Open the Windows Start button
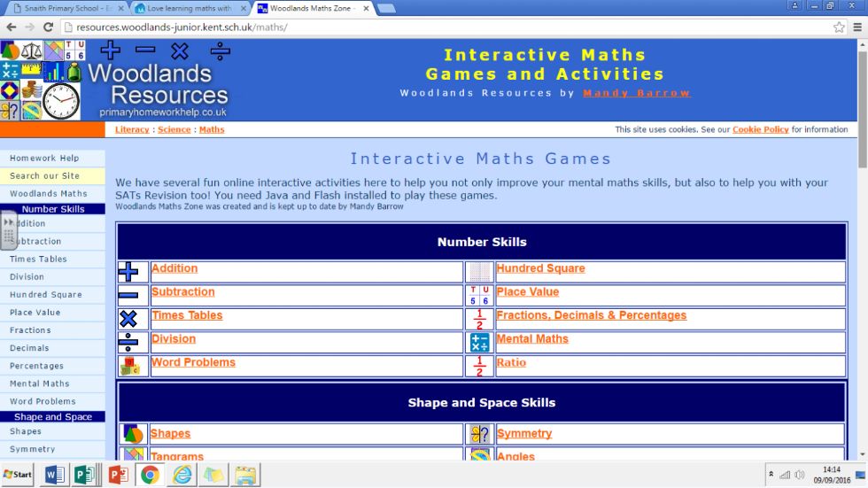The width and height of the screenshot is (868, 488). click(18, 474)
